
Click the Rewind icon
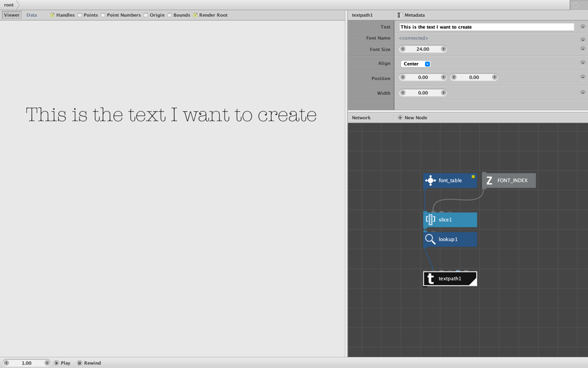click(x=79, y=363)
